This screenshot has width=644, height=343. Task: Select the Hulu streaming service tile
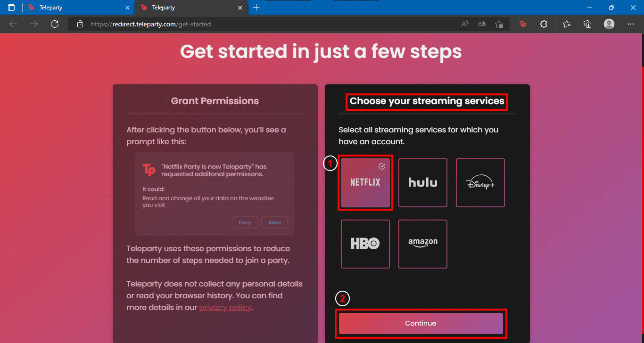coord(423,183)
